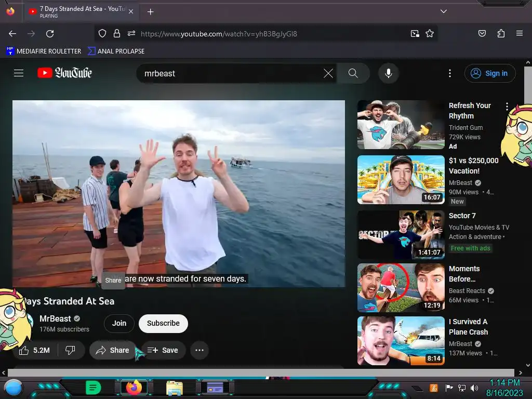Image resolution: width=532 pixels, height=399 pixels.
Task: Click the Join button
Action: (119, 323)
